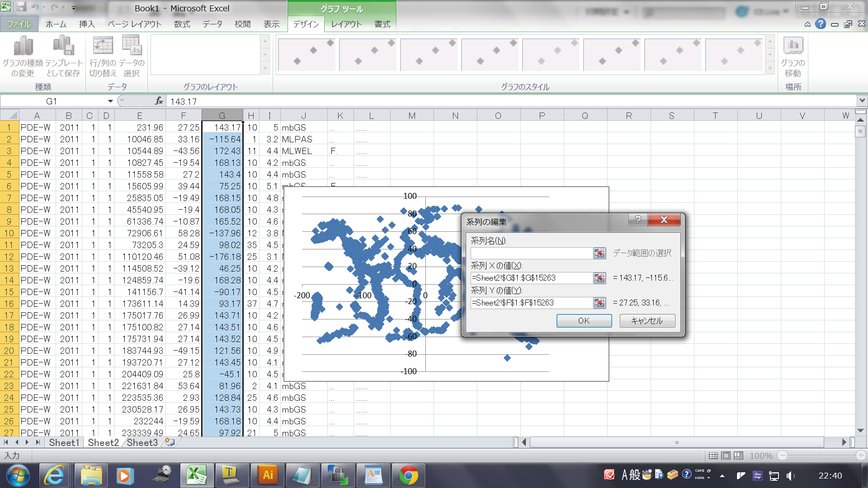Image resolution: width=868 pixels, height=488 pixels.
Task: Click horizontal scrollbar right arrow
Action: (844, 442)
